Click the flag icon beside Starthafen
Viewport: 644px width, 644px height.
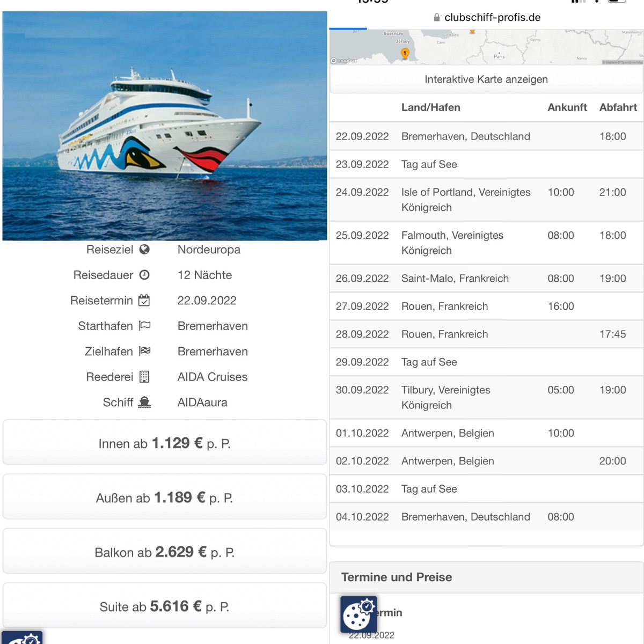145,326
